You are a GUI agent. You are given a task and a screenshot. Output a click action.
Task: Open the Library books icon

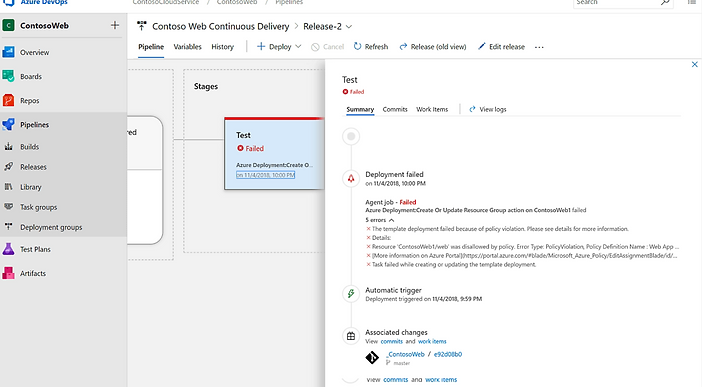9,187
